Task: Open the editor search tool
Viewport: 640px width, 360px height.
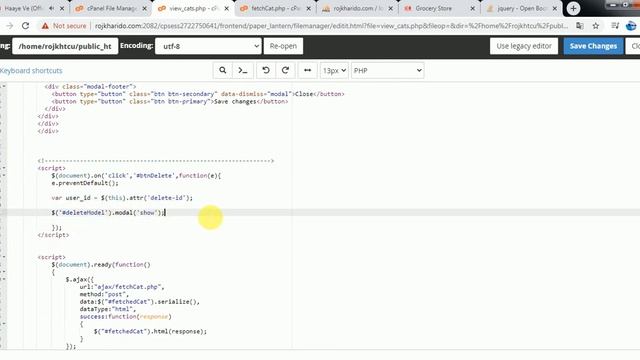Action: (222, 70)
